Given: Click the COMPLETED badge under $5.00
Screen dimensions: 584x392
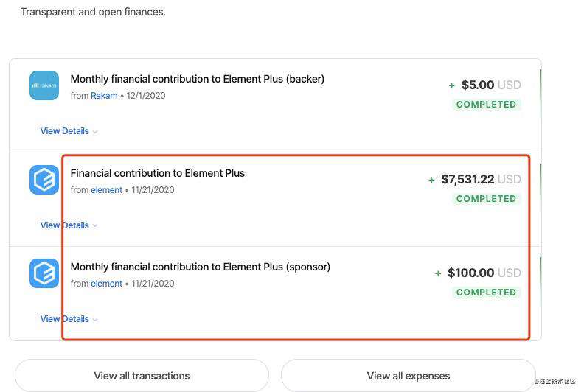Looking at the screenshot, I should (487, 105).
